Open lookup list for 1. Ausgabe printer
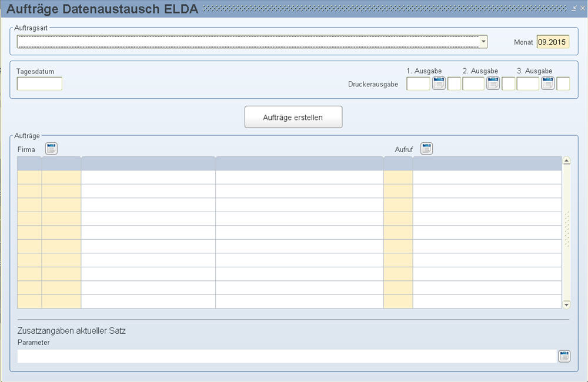 (439, 83)
